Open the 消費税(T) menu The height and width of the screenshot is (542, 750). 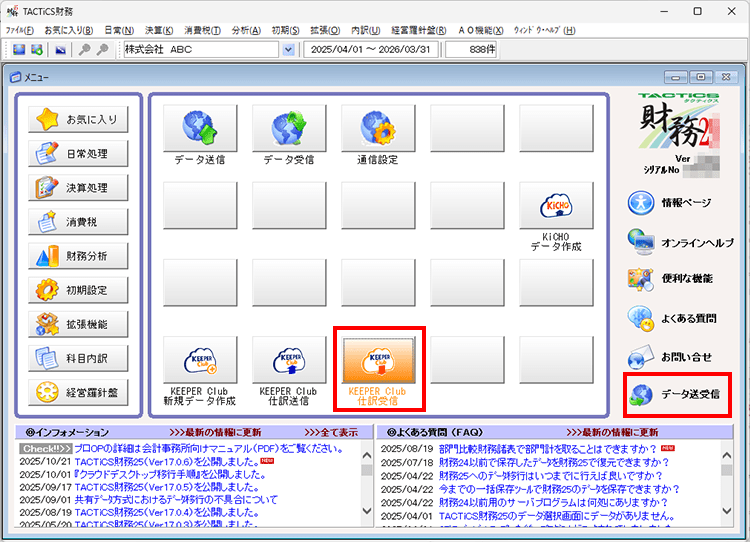pos(202,30)
